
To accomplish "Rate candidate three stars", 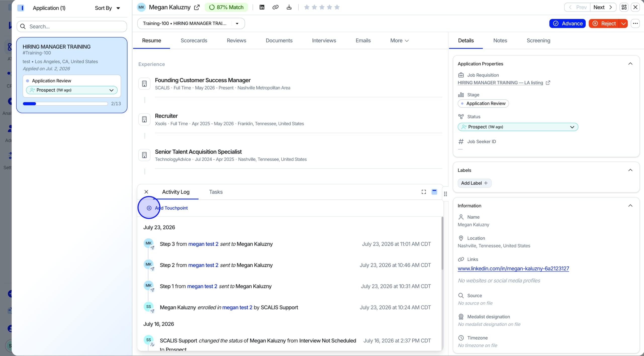I will tap(322, 7).
